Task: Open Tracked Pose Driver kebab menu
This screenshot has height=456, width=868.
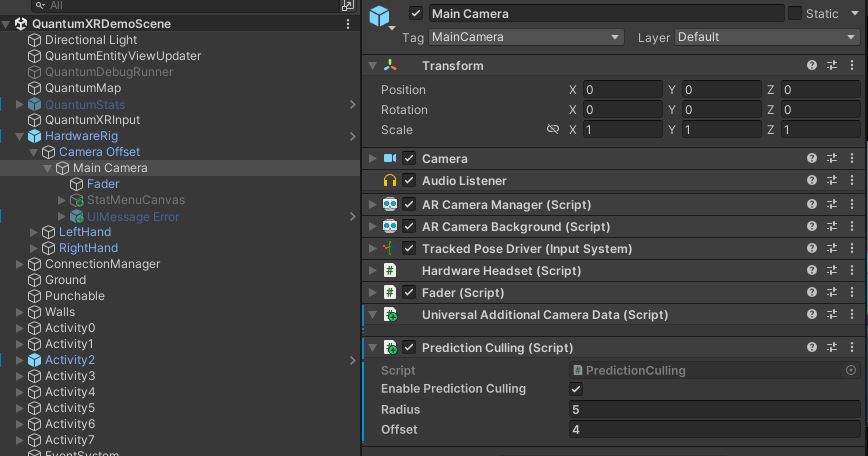Action: tap(852, 248)
